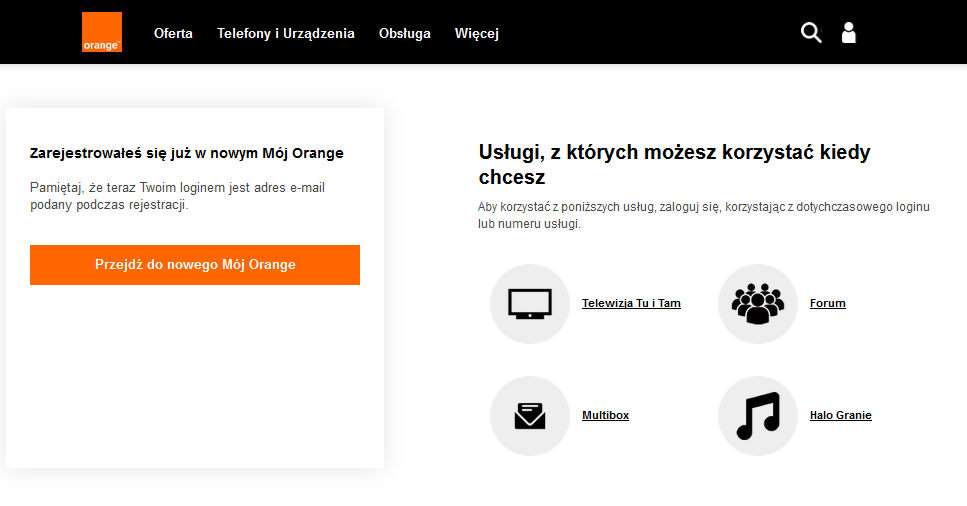Viewport: 967px width, 506px height.
Task: Expand the Więcej menu
Action: point(477,33)
